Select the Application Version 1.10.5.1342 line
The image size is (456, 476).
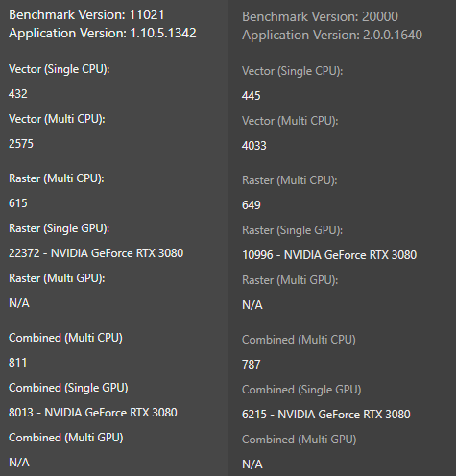coord(103,34)
